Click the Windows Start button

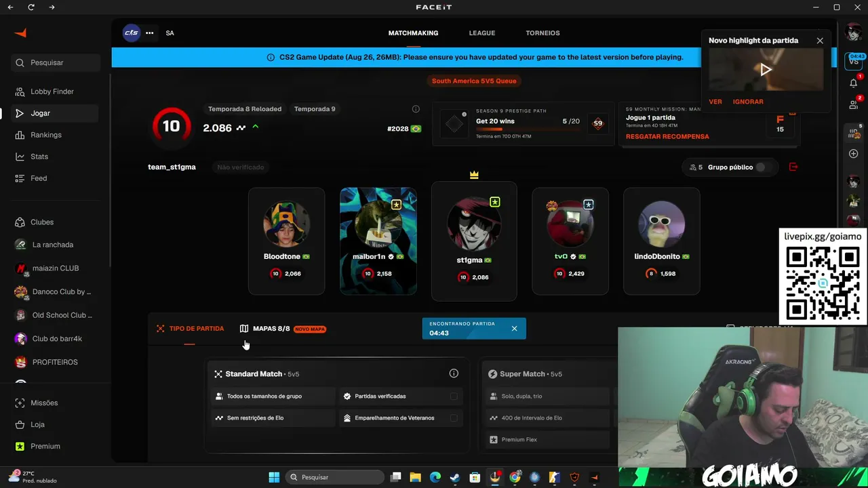click(274, 477)
